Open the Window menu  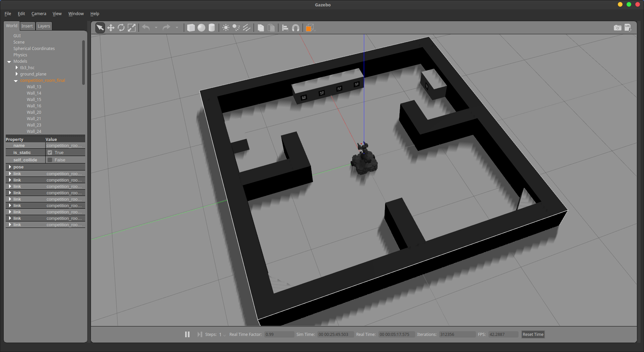pyautogui.click(x=76, y=14)
